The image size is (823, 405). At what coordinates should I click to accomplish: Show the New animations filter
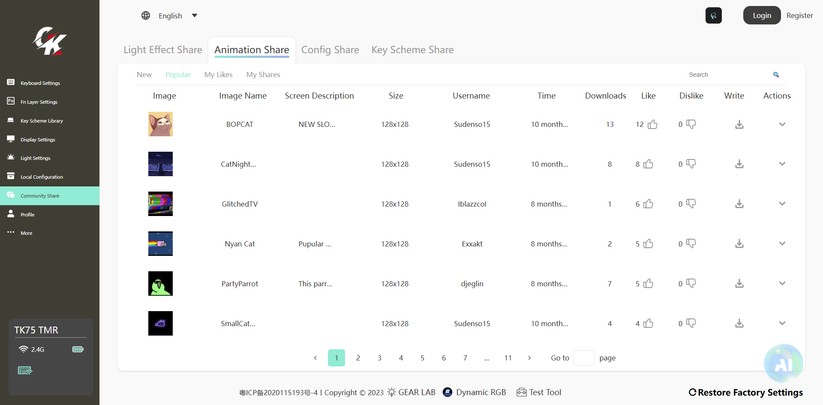pyautogui.click(x=144, y=74)
